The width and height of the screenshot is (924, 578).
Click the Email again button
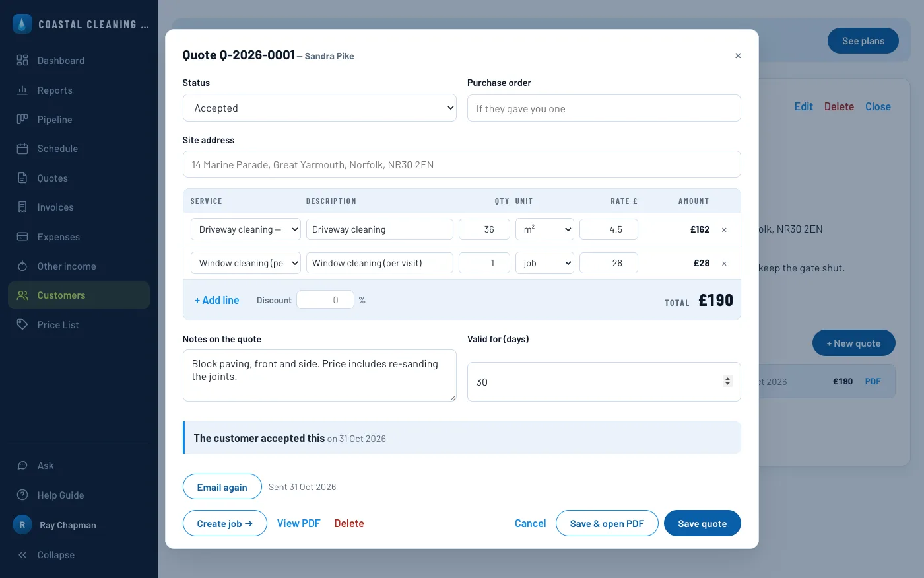(222, 487)
